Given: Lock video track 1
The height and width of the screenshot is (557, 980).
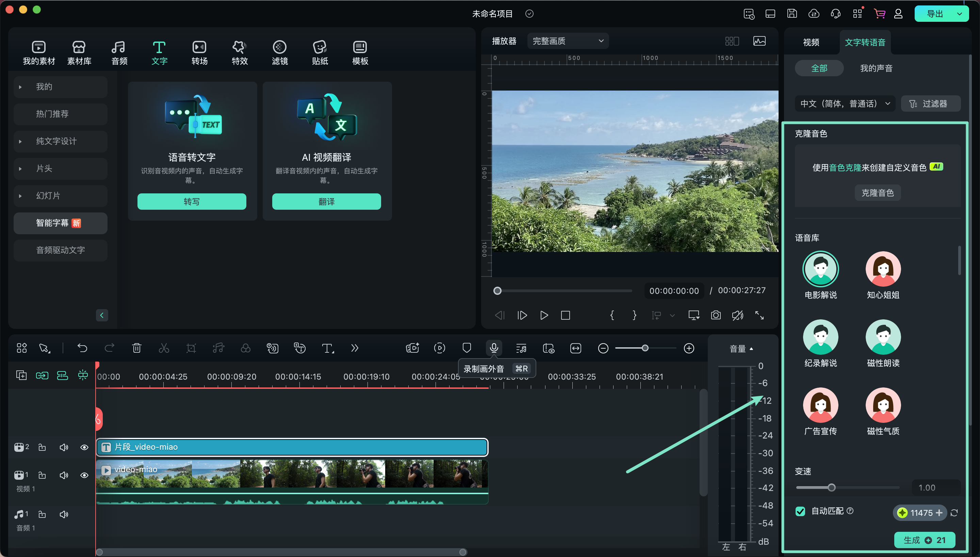Looking at the screenshot, I should point(42,475).
